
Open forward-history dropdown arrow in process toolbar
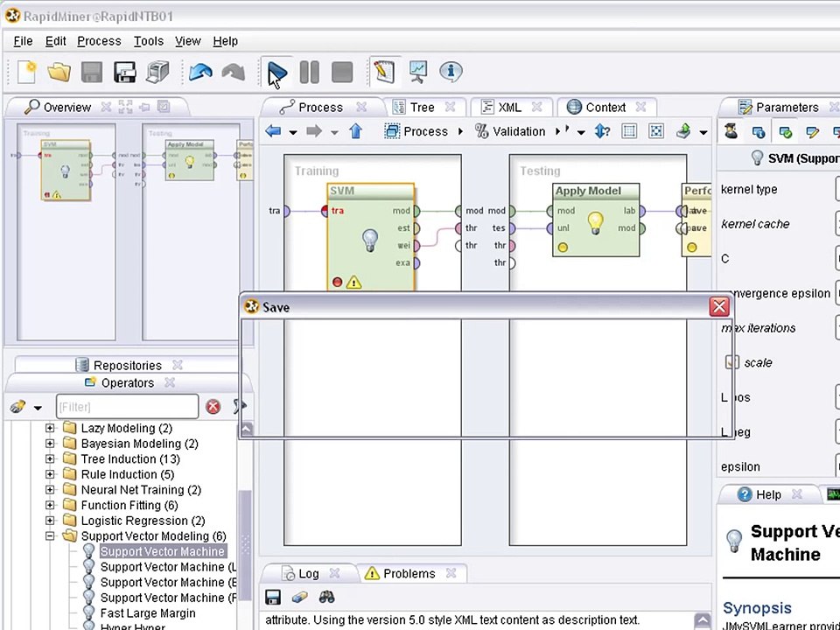click(334, 132)
